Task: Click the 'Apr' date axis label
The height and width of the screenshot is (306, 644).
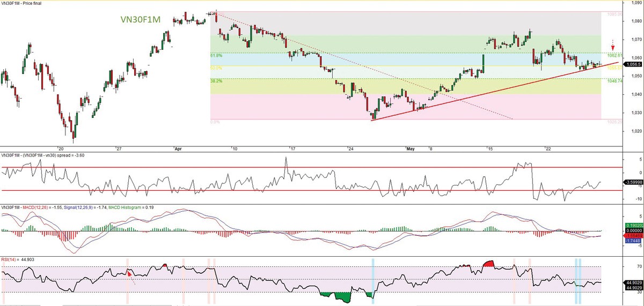Action: coord(178,148)
